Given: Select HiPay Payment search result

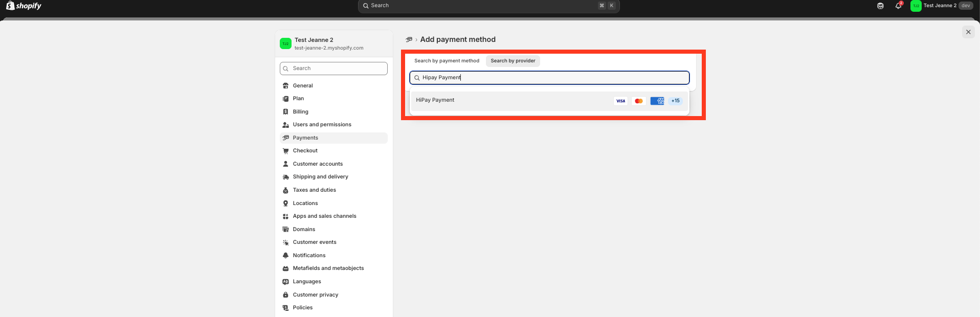Looking at the screenshot, I should pos(549,101).
